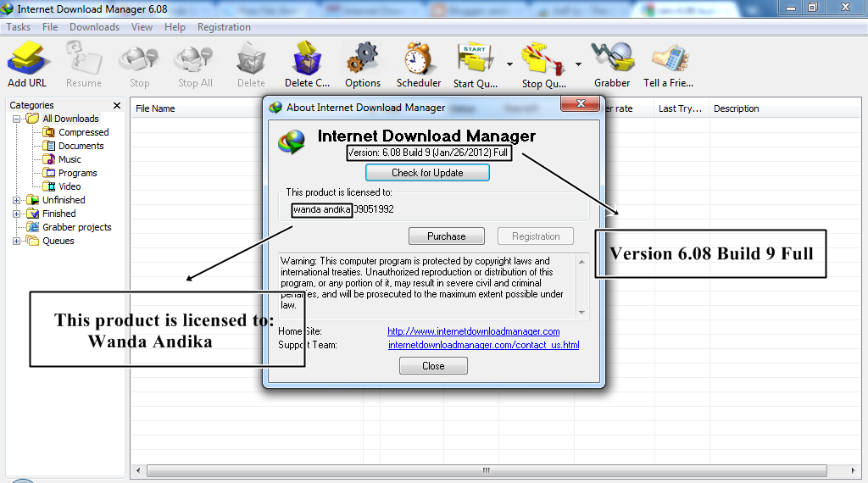Click the Start Queue icon
The width and height of the screenshot is (868, 483).
[x=475, y=58]
